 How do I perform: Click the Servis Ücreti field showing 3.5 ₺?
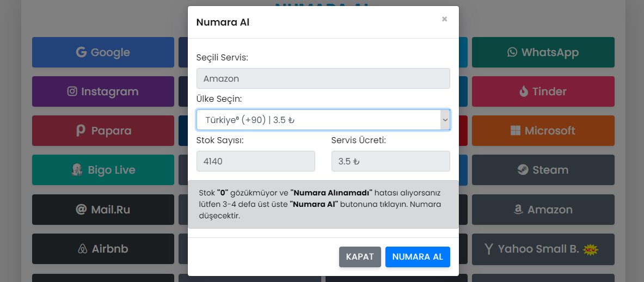[x=390, y=161]
